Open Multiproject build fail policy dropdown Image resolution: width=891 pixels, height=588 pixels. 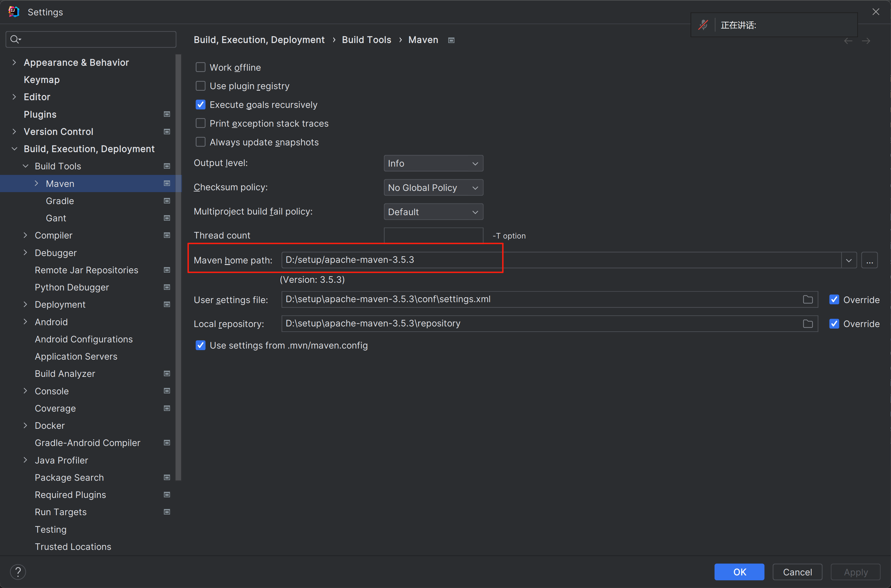434,212
